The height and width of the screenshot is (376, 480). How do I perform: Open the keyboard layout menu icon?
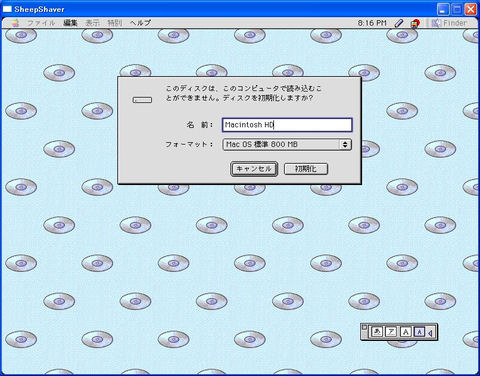[x=415, y=23]
